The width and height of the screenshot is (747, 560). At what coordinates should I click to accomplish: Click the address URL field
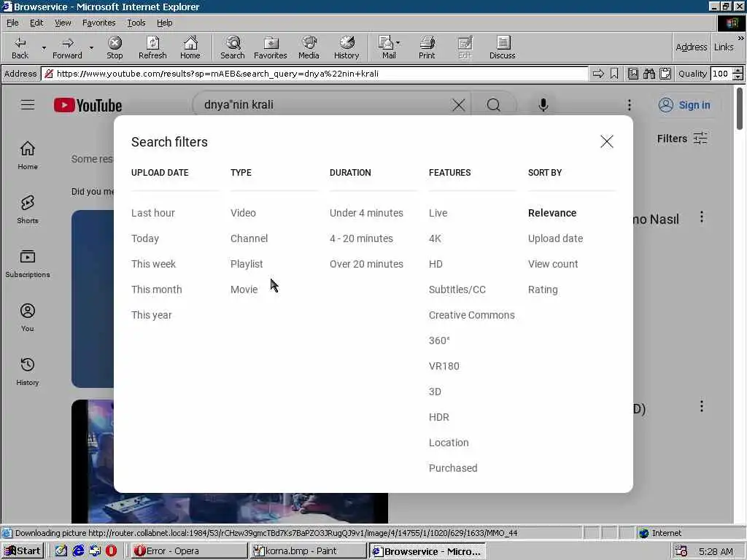point(314,74)
